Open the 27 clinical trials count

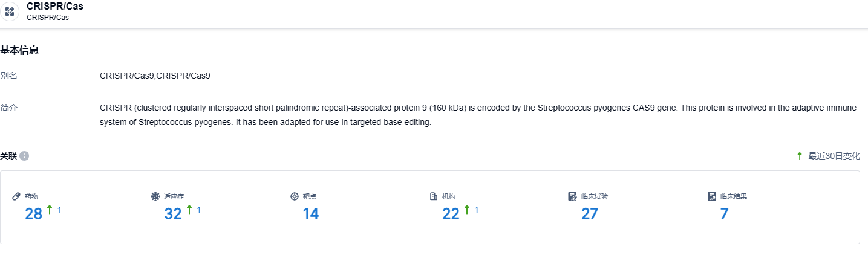click(x=590, y=213)
